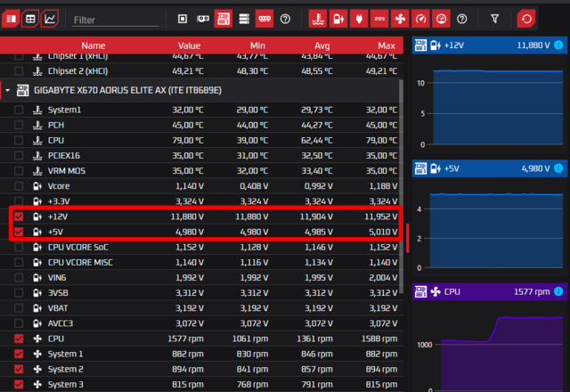Click the funnel filter icon in toolbar
Screen dimensions: 570x392
494,18
